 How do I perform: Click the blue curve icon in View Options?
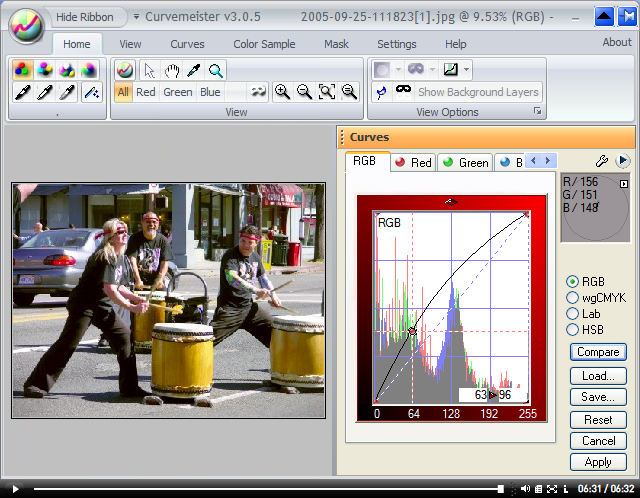click(381, 92)
